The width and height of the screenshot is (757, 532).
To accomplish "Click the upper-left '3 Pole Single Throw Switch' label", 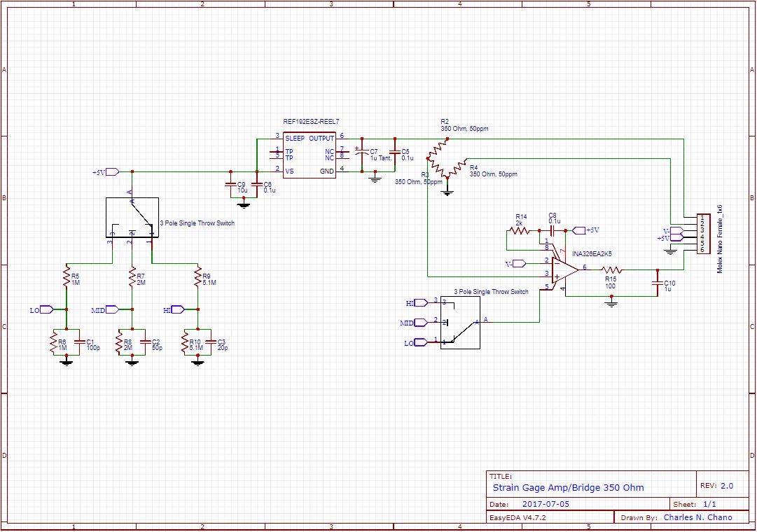I will [197, 223].
